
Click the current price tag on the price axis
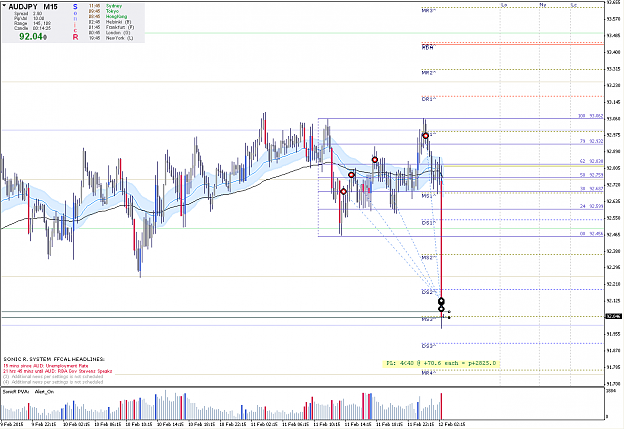pyautogui.click(x=613, y=316)
